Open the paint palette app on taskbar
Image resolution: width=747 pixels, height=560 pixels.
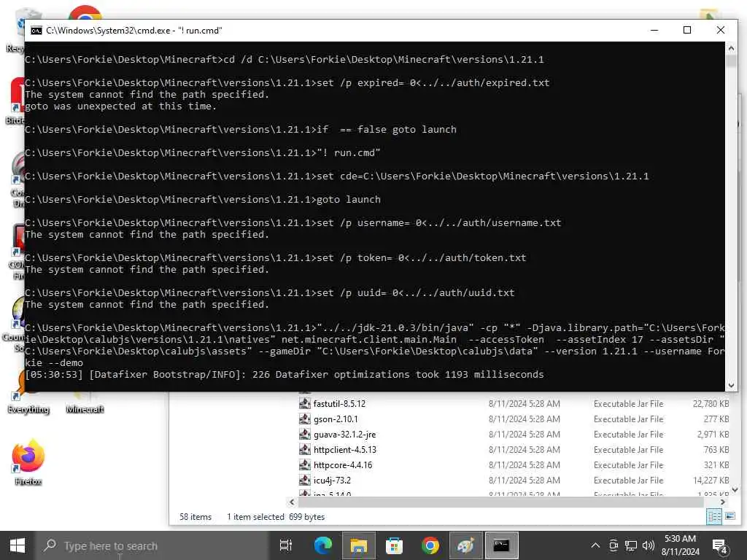pos(465,545)
